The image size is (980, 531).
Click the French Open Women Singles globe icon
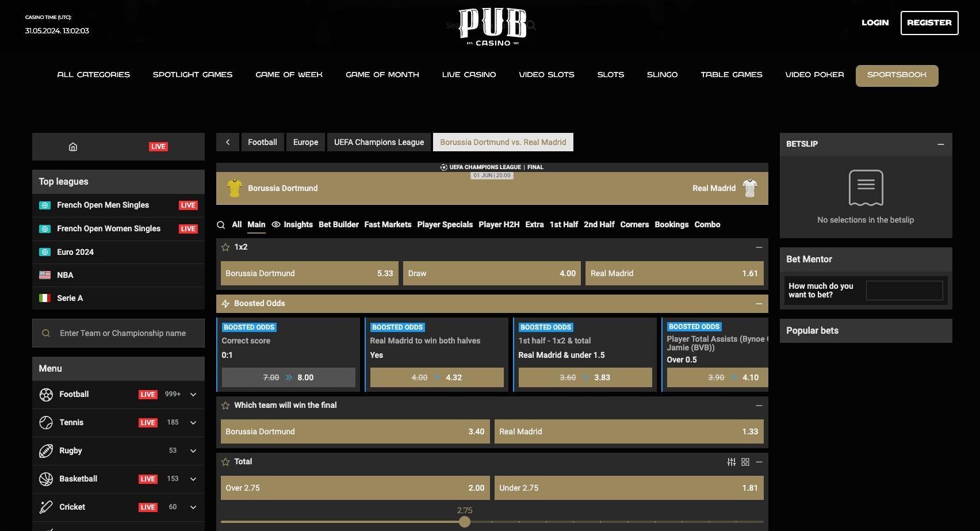45,229
